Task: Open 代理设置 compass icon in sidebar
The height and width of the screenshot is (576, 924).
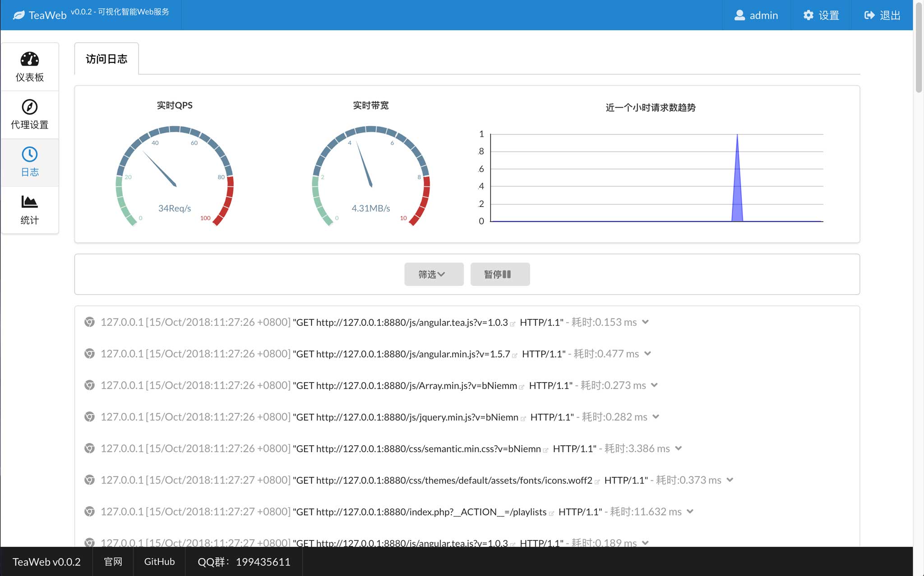Action: [30, 107]
